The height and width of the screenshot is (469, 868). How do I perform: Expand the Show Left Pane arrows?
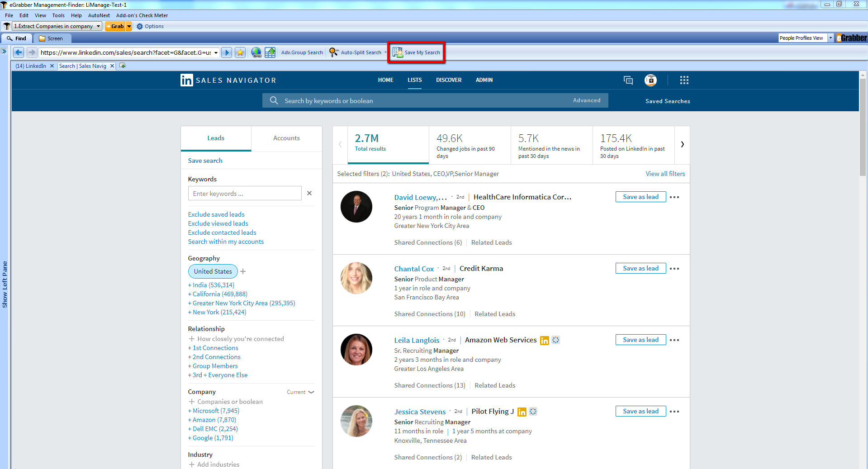click(x=4, y=51)
